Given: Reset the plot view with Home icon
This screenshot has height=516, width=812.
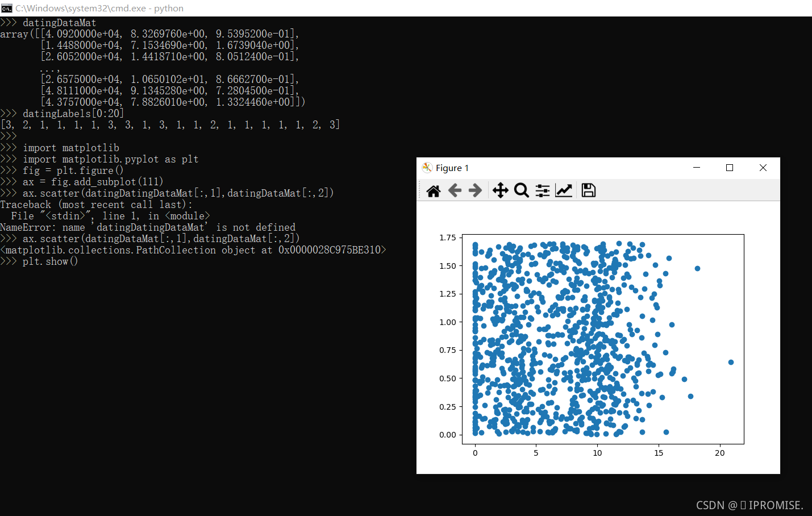Looking at the screenshot, I should pyautogui.click(x=434, y=191).
